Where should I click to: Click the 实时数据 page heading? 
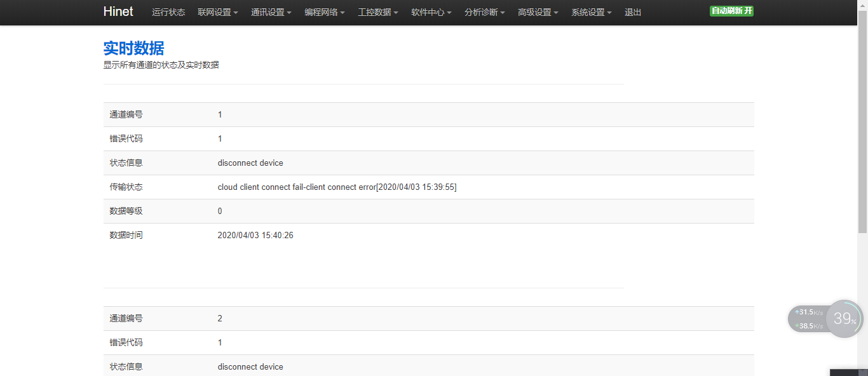[x=133, y=48]
